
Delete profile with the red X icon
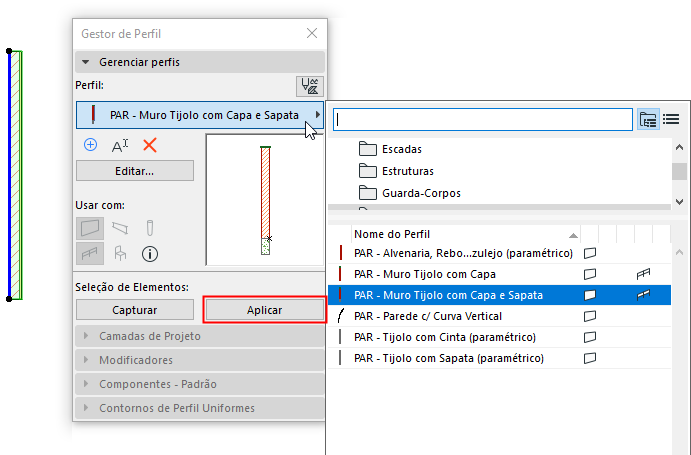coord(150,145)
